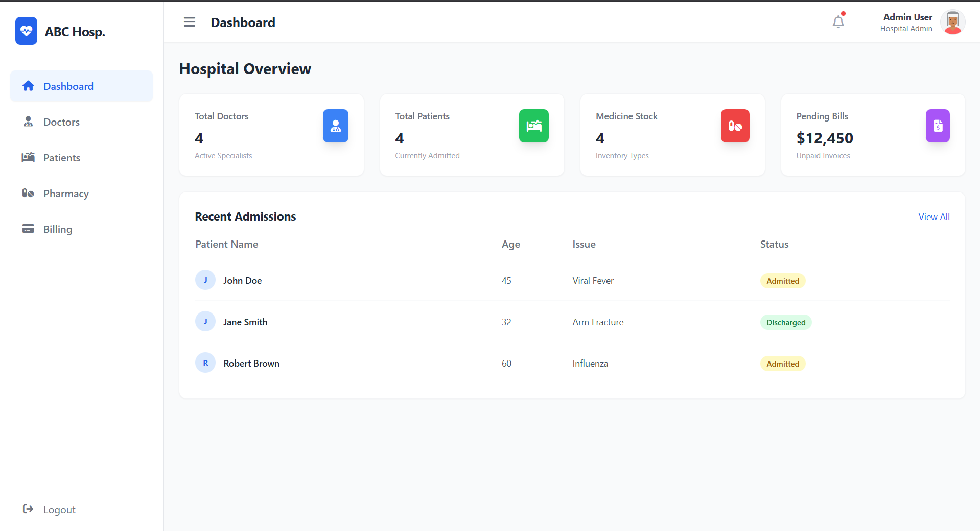Click the purple invoice icon on Pending Bills card
Viewport: 980px width, 531px height.
[x=937, y=126]
